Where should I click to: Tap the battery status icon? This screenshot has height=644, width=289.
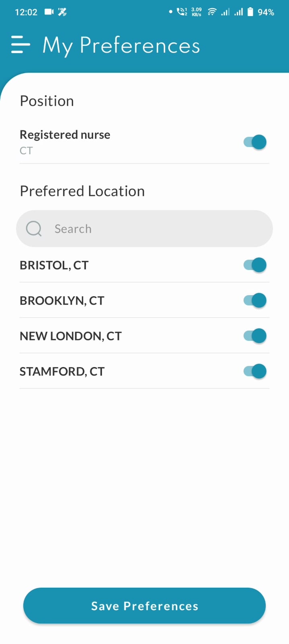click(x=250, y=12)
